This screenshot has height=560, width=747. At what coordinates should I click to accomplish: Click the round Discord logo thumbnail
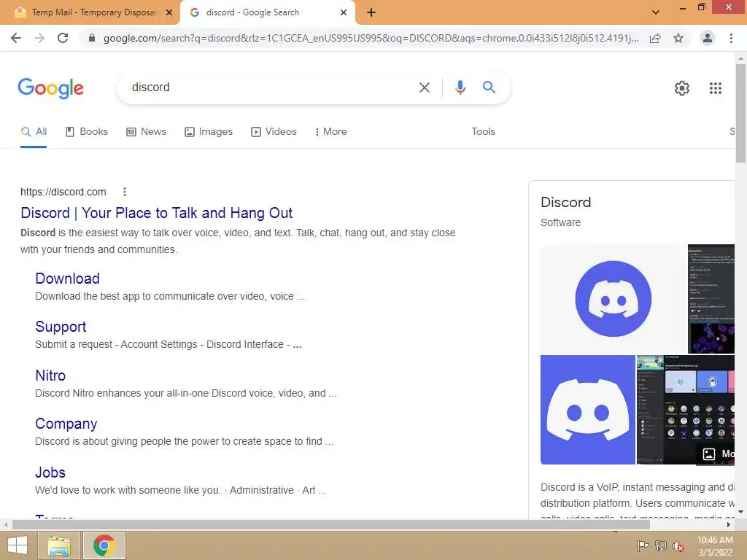coord(613,299)
